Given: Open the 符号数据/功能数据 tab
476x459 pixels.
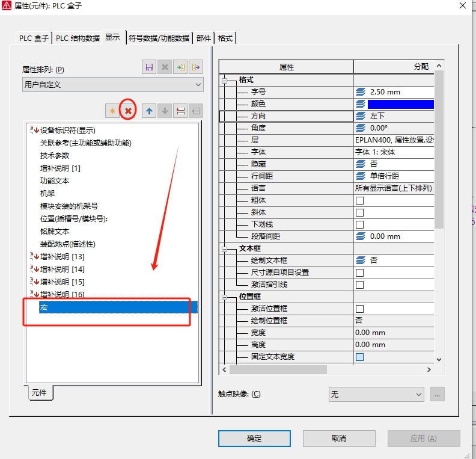Looking at the screenshot, I should point(159,38).
